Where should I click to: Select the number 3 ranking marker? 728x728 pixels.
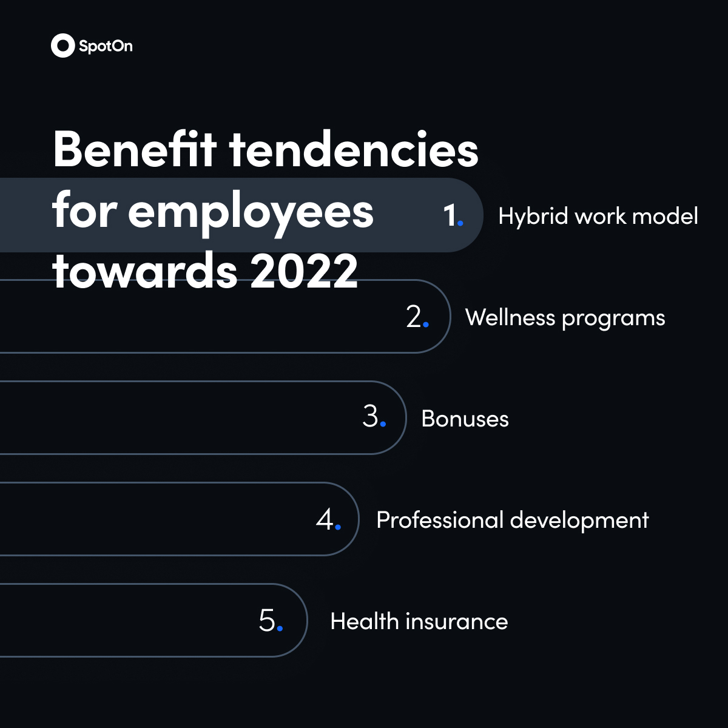pyautogui.click(x=374, y=417)
